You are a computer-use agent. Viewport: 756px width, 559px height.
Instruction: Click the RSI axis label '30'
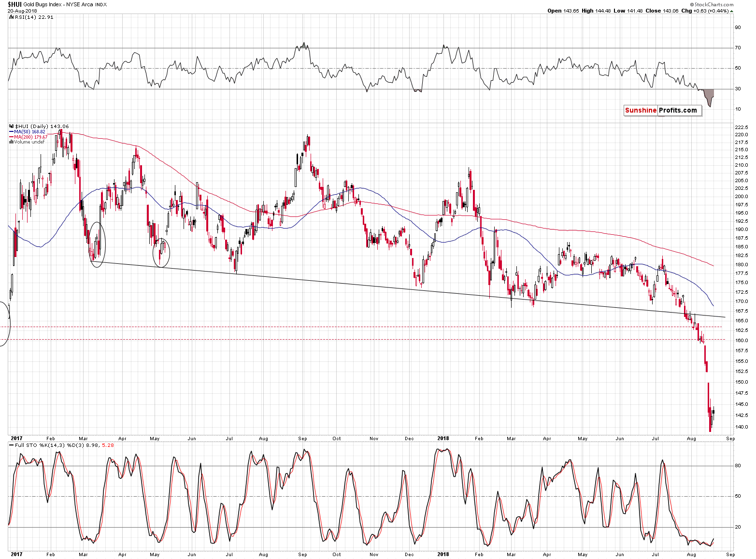coord(738,89)
